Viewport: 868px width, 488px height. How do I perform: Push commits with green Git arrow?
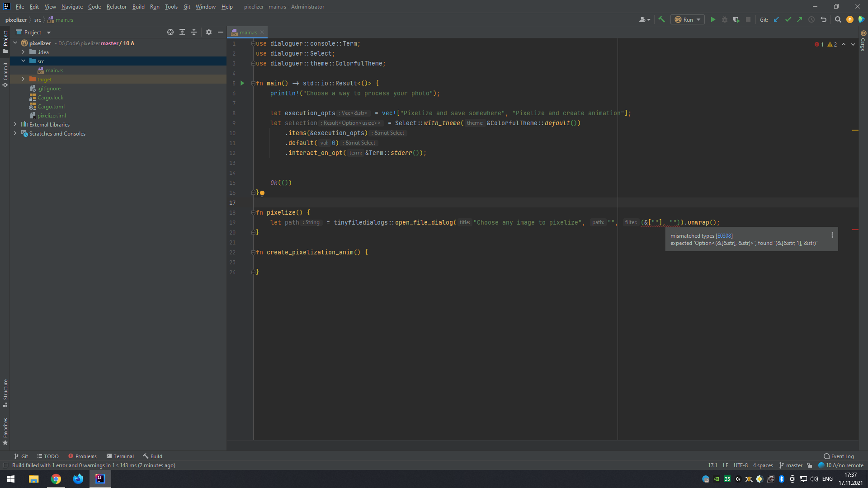click(x=800, y=19)
